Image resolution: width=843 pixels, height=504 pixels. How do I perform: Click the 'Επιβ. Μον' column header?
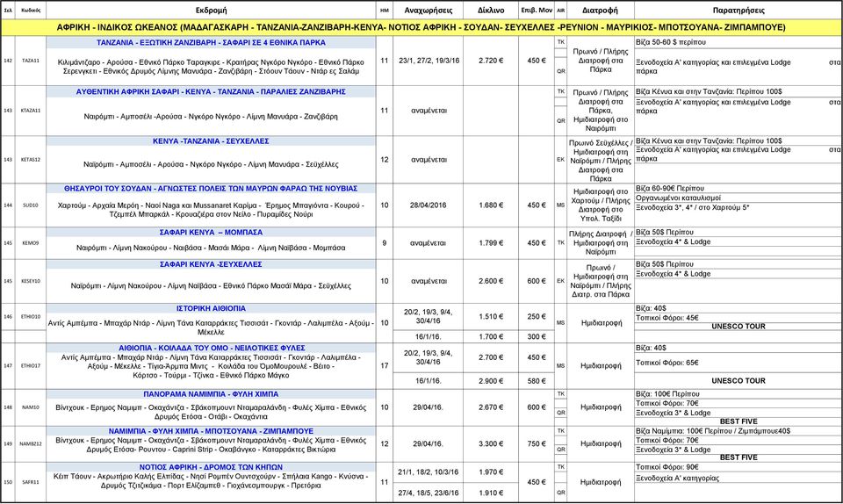pos(537,11)
